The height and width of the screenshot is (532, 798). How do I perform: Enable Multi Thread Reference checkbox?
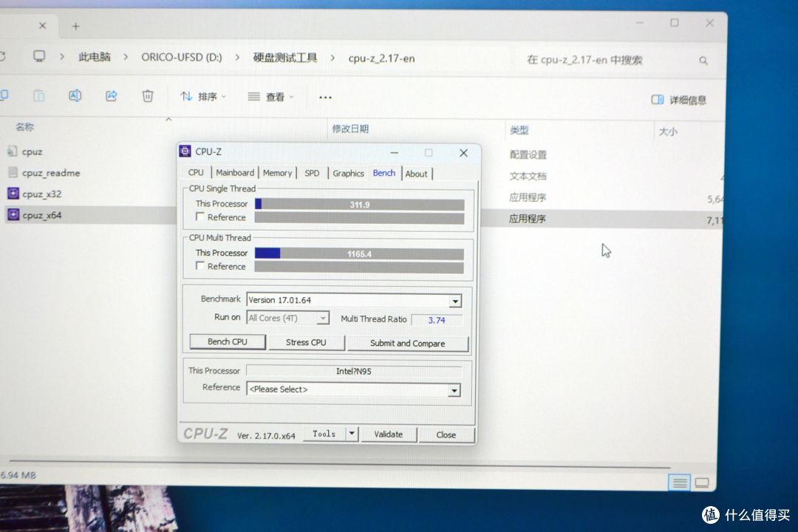pos(200,266)
